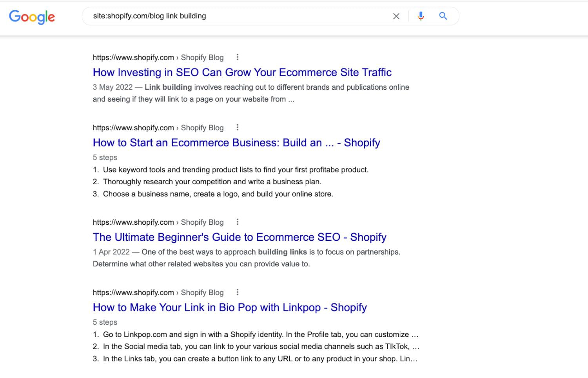Click the Google logo

coord(32,16)
